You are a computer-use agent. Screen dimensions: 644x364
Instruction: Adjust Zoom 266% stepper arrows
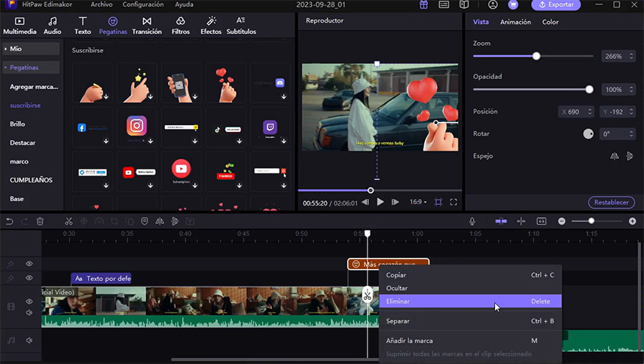click(632, 57)
